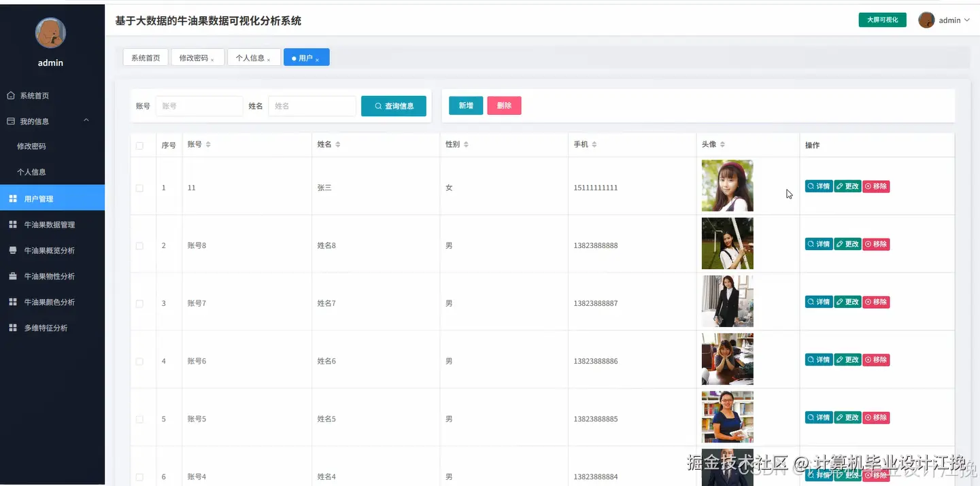The width and height of the screenshot is (980, 486).
Task: Click 移除 for user 张三
Action: tap(876, 186)
